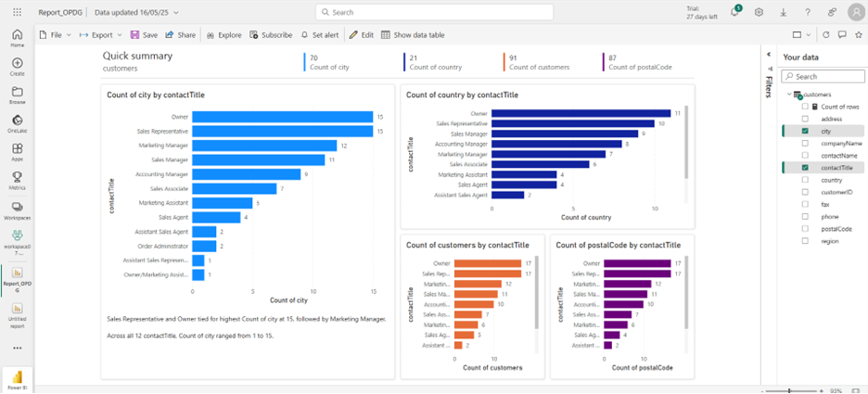The width and height of the screenshot is (868, 394).
Task: Click the notifications bell icon
Action: coord(735,12)
